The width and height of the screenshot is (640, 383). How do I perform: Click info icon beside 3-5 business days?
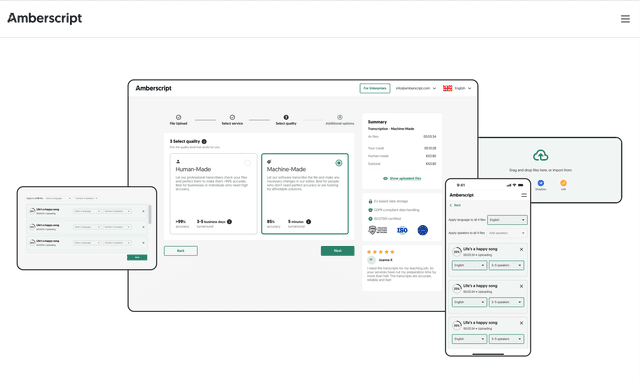(229, 222)
